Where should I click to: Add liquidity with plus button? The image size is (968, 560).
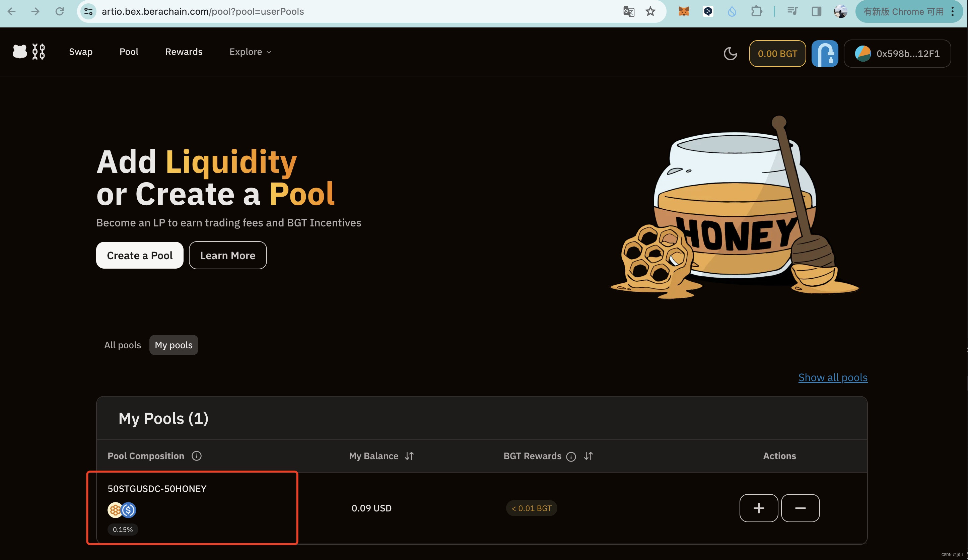759,508
